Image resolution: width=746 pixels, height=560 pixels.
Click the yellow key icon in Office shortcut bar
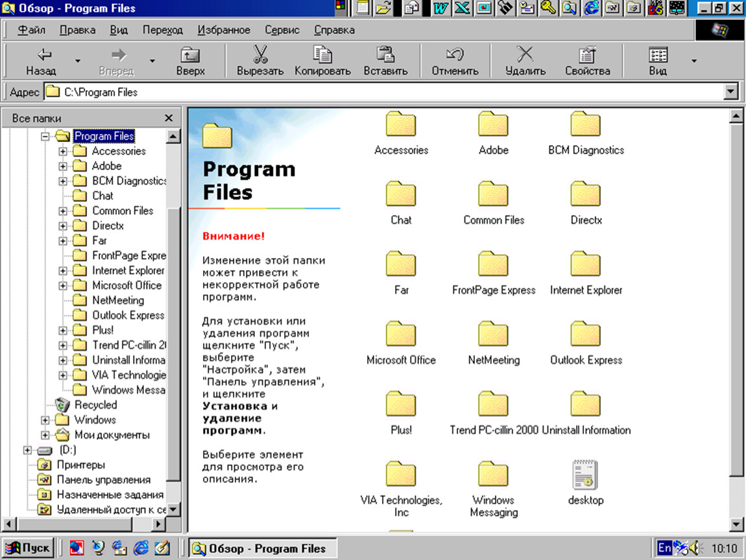pos(548,8)
